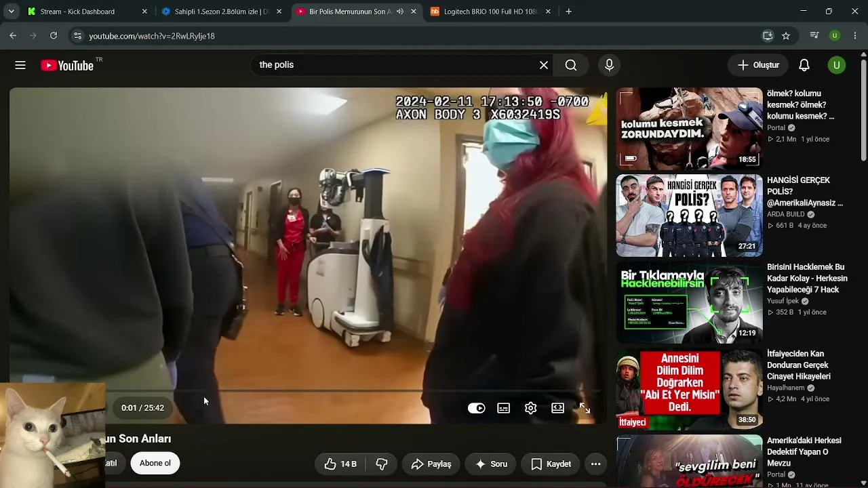Visit the Yusuf İpek channel
Image resolution: width=868 pixels, height=488 pixels.
click(x=783, y=302)
